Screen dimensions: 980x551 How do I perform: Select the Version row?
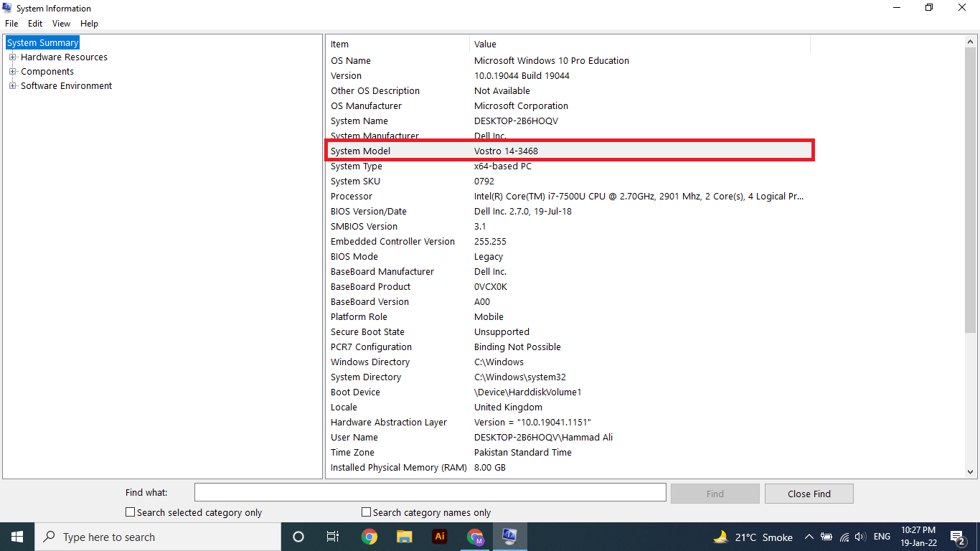click(x=569, y=76)
